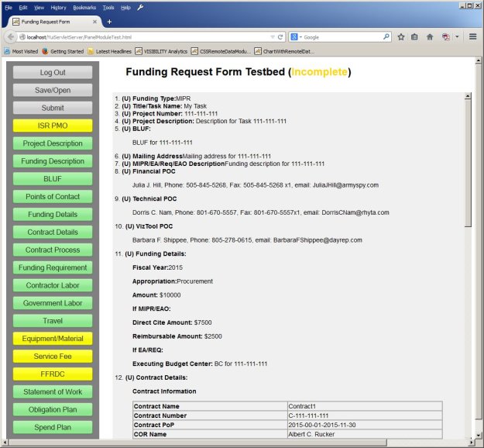This screenshot has height=448, width=484.
Task: Open the History menu
Action: (x=58, y=6)
